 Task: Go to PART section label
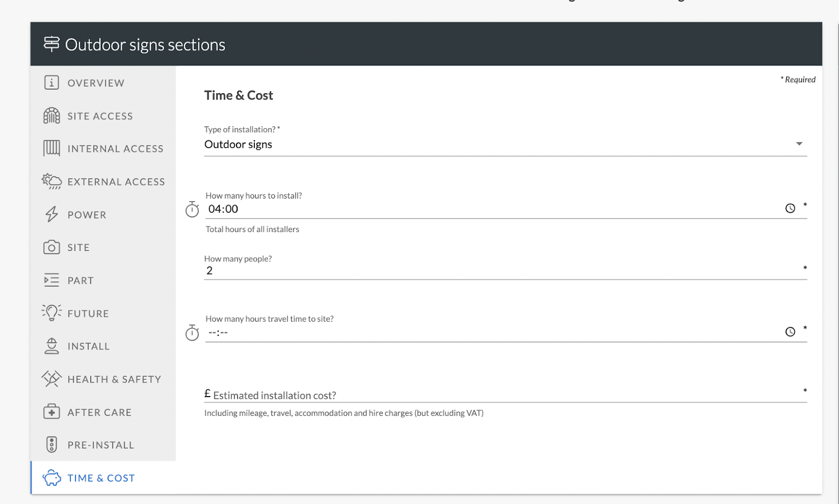(81, 281)
